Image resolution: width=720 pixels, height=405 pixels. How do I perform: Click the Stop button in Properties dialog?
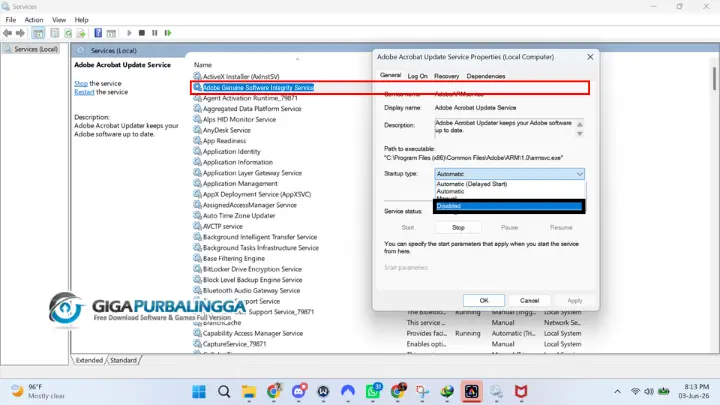pos(458,228)
